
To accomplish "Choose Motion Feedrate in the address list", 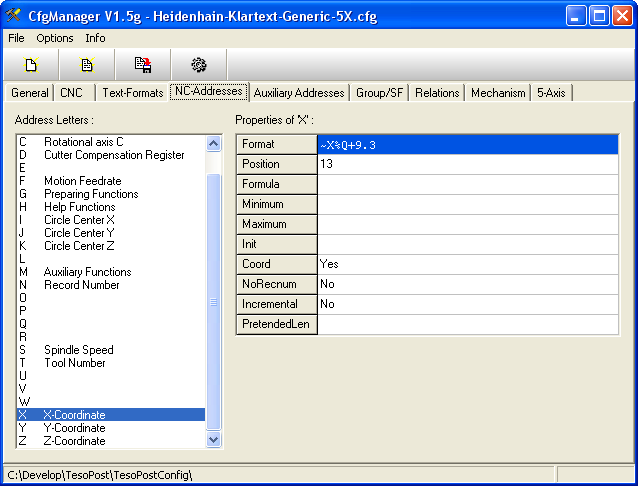I will tap(82, 181).
